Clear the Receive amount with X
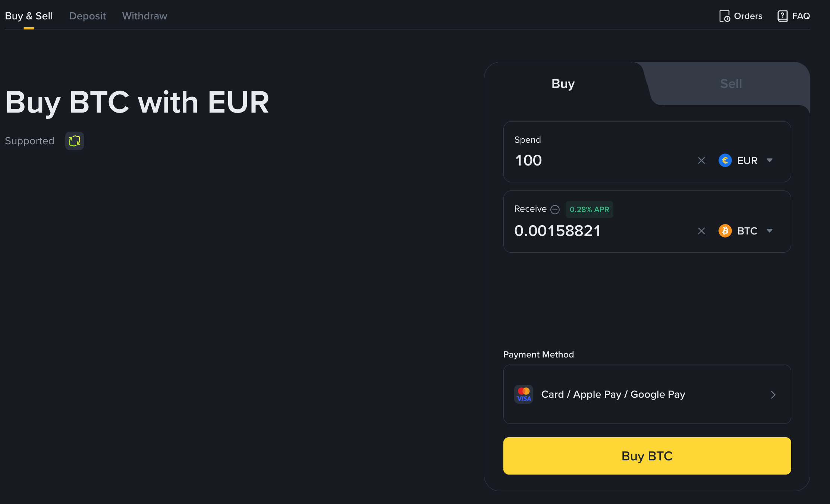Screen dimensions: 830x504 [701, 231]
